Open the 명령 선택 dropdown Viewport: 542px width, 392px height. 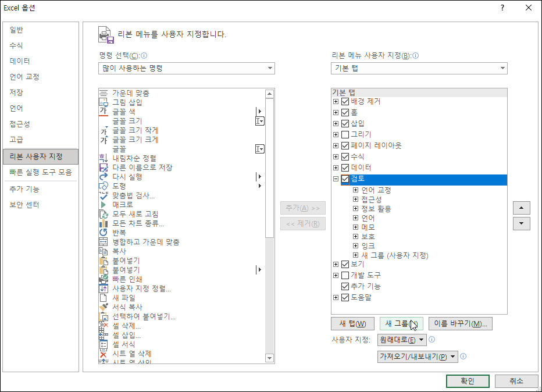coord(186,68)
